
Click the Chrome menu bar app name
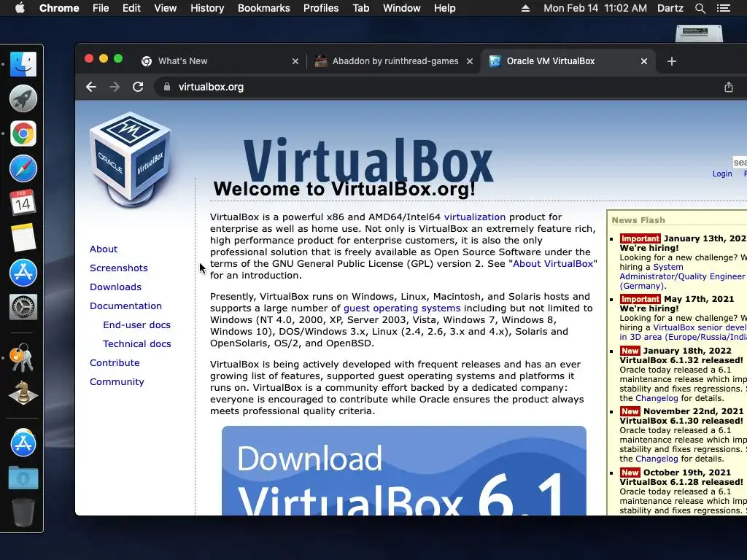point(59,8)
